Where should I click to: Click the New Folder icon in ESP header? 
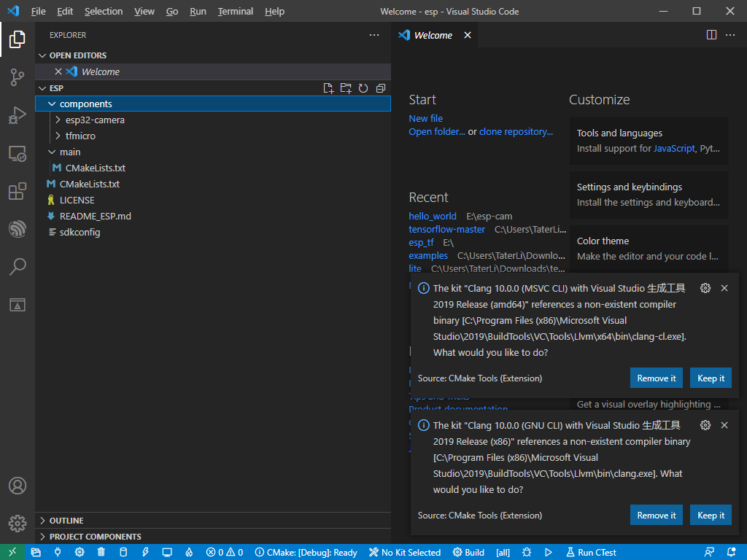pos(346,88)
